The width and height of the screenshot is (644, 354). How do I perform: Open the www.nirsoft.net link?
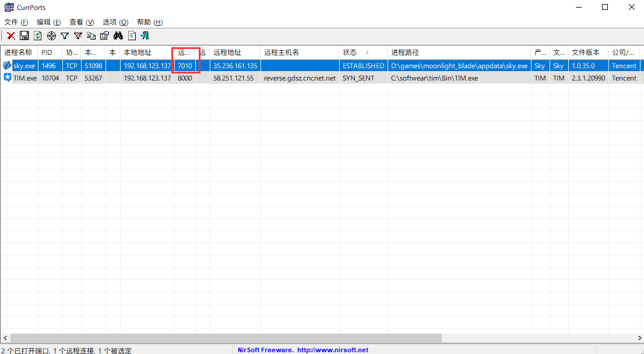[x=333, y=351]
